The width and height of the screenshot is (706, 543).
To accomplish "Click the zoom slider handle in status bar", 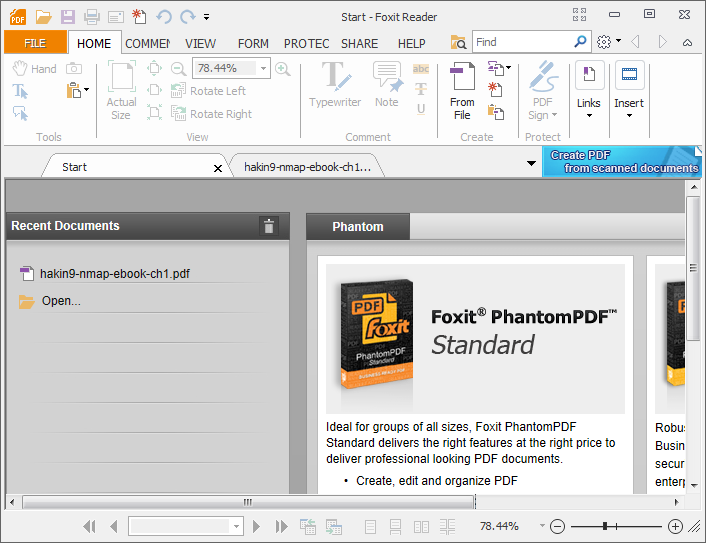I will click(x=605, y=526).
